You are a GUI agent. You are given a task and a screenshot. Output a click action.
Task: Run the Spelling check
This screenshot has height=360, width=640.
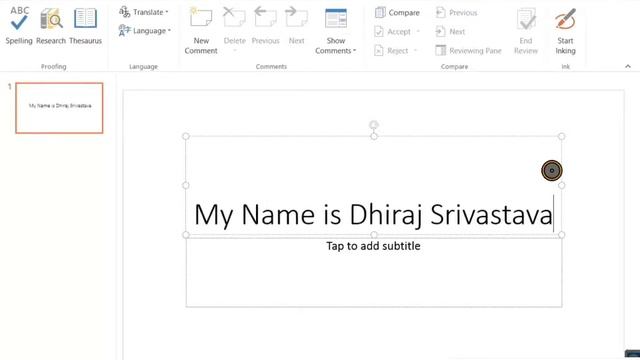coord(19,25)
